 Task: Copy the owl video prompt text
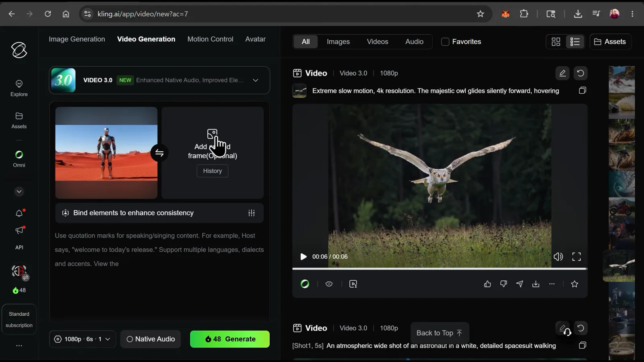tap(582, 90)
